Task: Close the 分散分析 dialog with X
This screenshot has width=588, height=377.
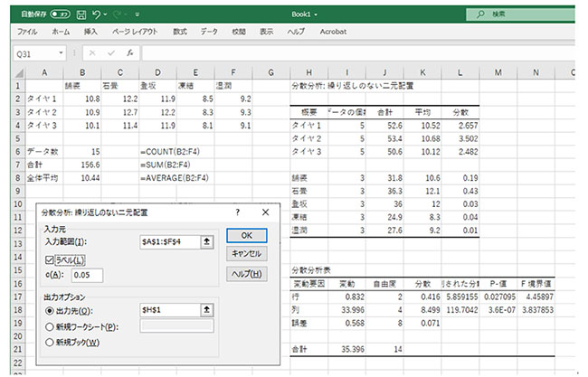Action: pos(265,212)
